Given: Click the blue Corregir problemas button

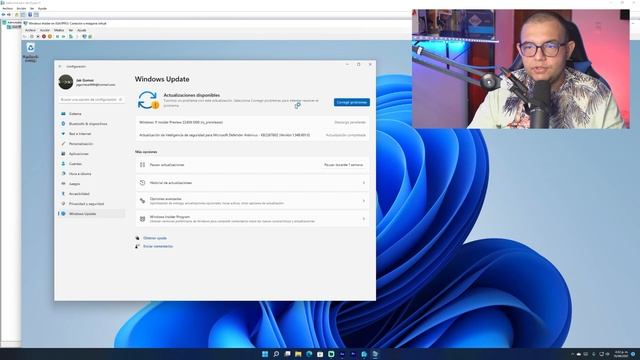Looking at the screenshot, I should [x=351, y=102].
